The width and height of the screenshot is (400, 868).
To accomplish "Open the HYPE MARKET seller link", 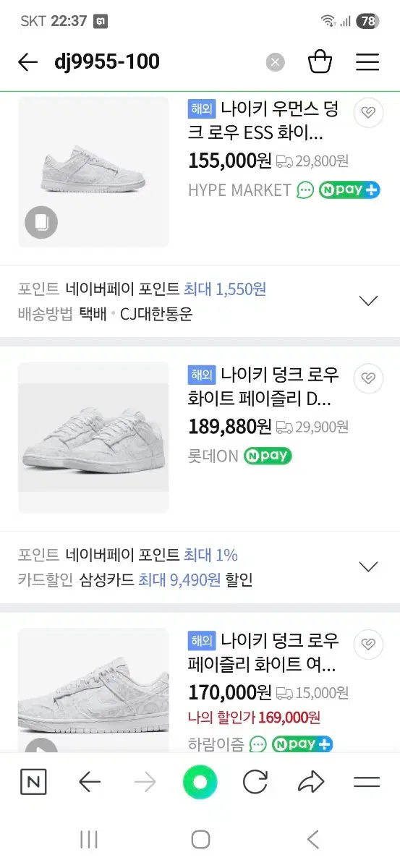I will (x=239, y=190).
